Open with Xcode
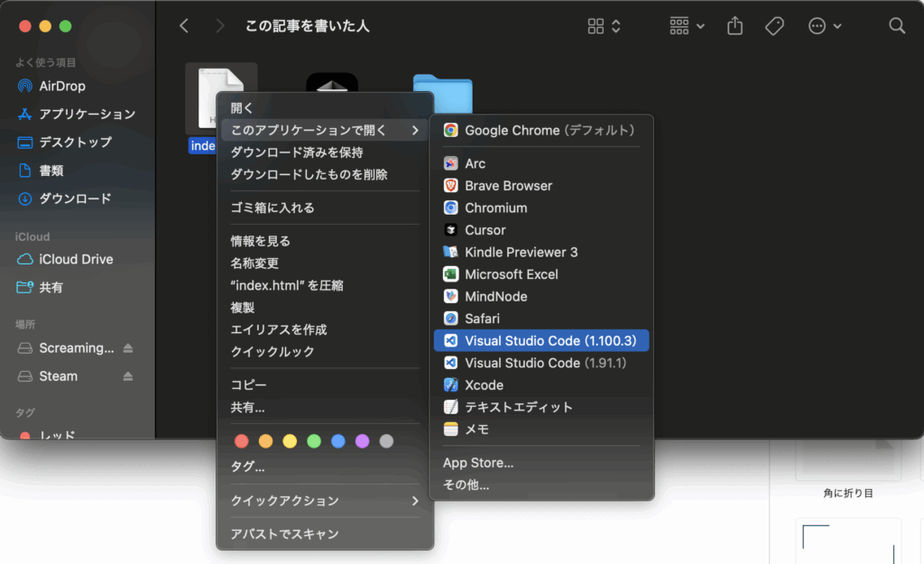Viewport: 924px width, 564px height. coord(541,384)
